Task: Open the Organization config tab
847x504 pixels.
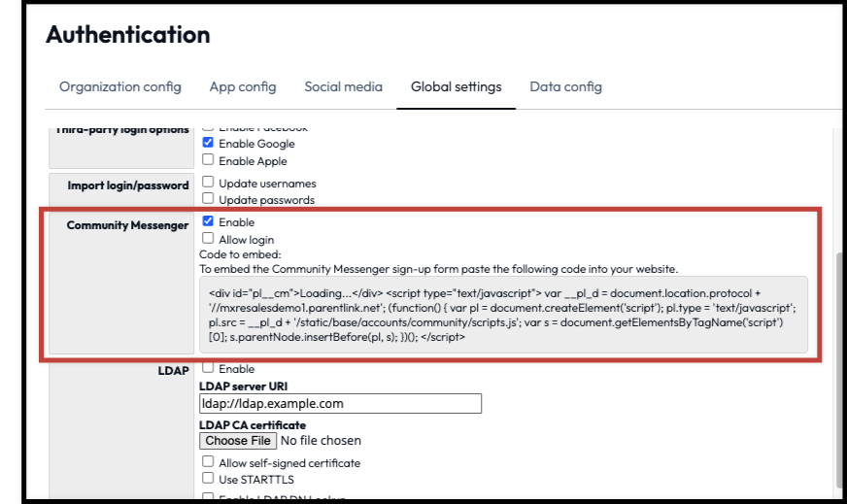Action: point(119,87)
